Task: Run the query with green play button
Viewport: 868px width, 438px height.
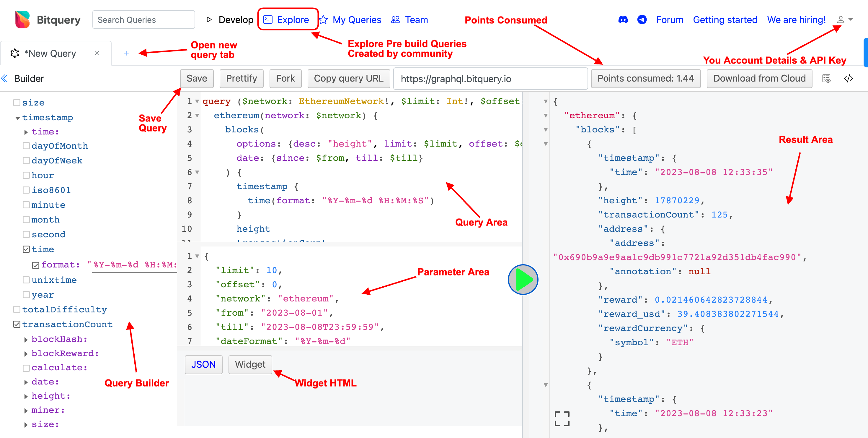Action: tap(523, 280)
